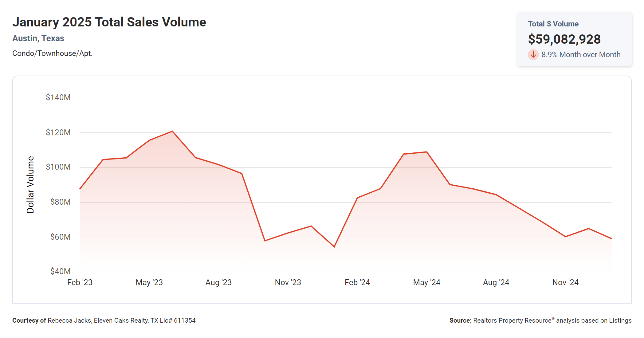644x338 pixels.
Task: Click the $59,082,928 volume figure
Action: (x=564, y=39)
